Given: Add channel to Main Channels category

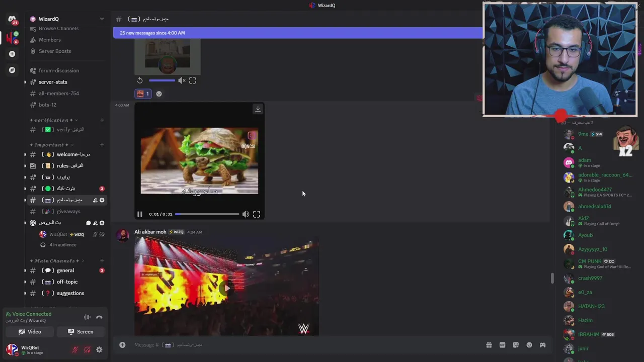Looking at the screenshot, I should (x=102, y=261).
